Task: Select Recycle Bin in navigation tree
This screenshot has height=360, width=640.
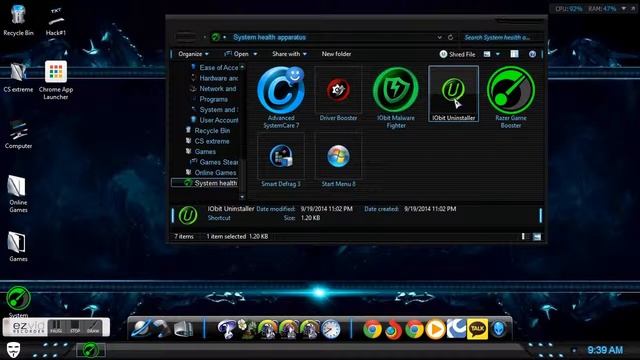Action: tap(208, 131)
